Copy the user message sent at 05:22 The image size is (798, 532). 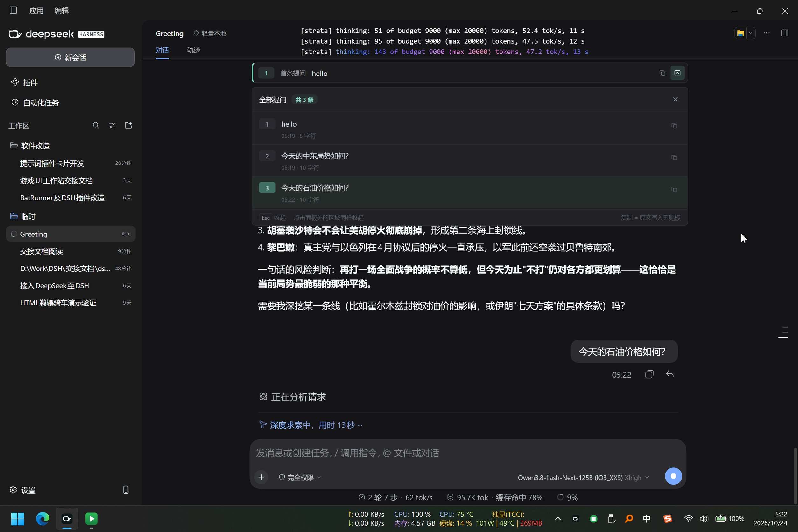point(649,374)
